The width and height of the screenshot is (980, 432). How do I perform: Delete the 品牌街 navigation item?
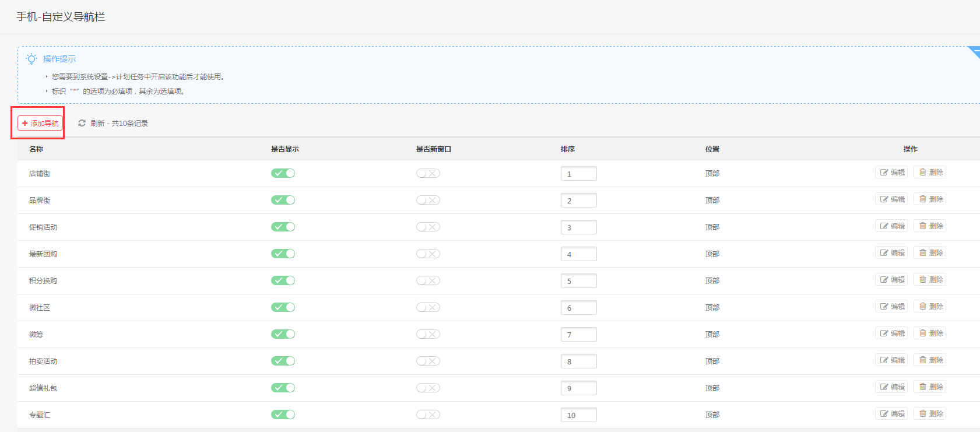tap(930, 199)
